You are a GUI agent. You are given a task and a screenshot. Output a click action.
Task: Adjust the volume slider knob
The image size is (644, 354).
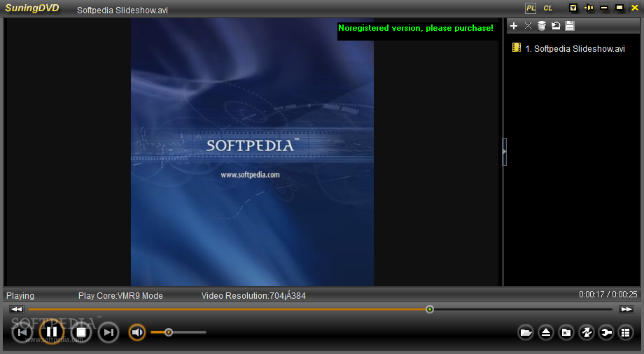coord(169,332)
